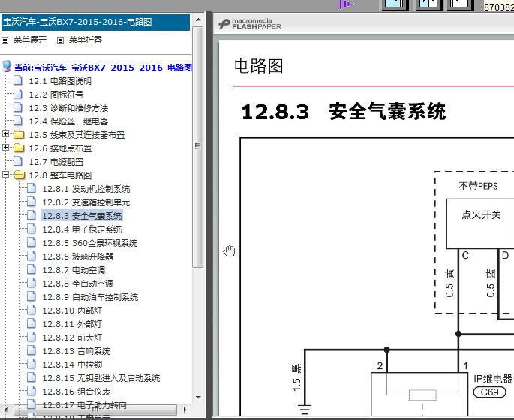Click the tree panel scroll-up arrow
Screen dimensions: 514x420
(198, 20)
